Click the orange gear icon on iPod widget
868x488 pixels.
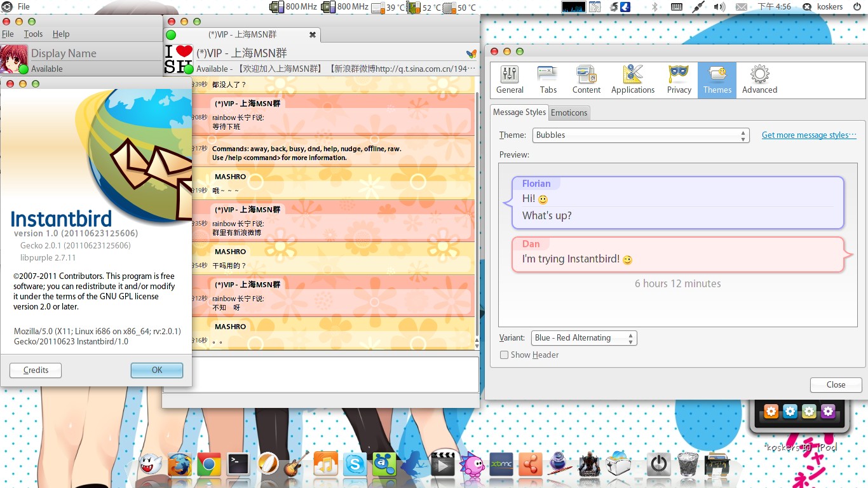pyautogui.click(x=771, y=411)
